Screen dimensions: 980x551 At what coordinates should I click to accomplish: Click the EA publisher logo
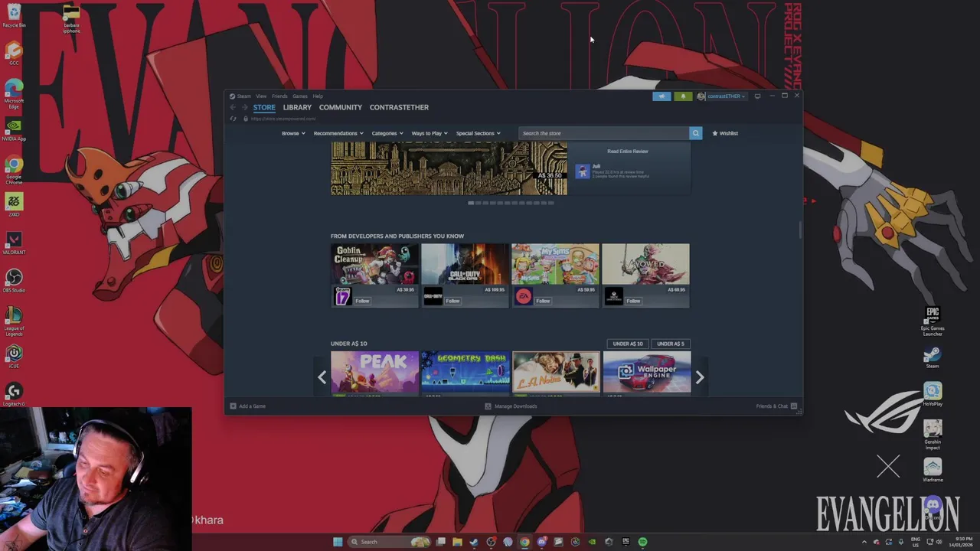click(523, 297)
